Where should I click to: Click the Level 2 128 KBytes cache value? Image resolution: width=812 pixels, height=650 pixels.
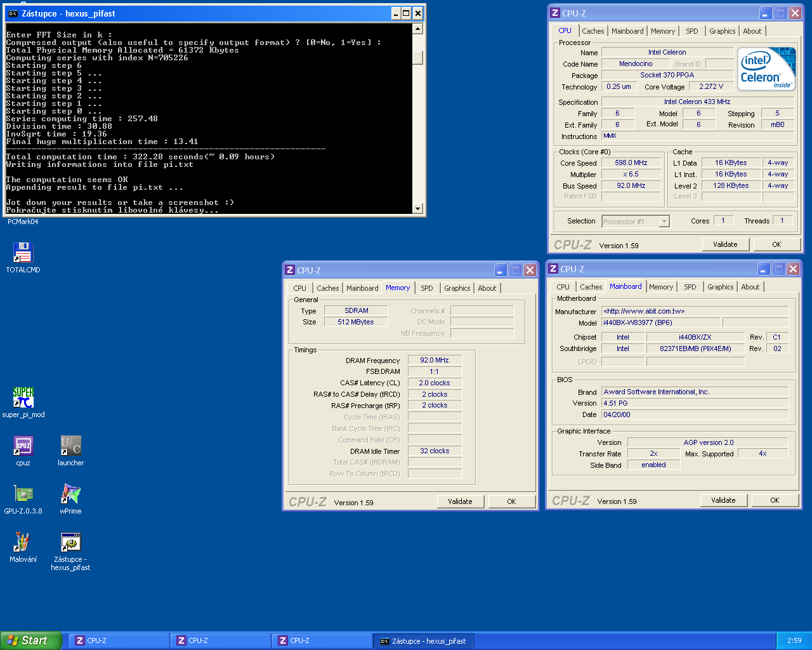coord(731,185)
